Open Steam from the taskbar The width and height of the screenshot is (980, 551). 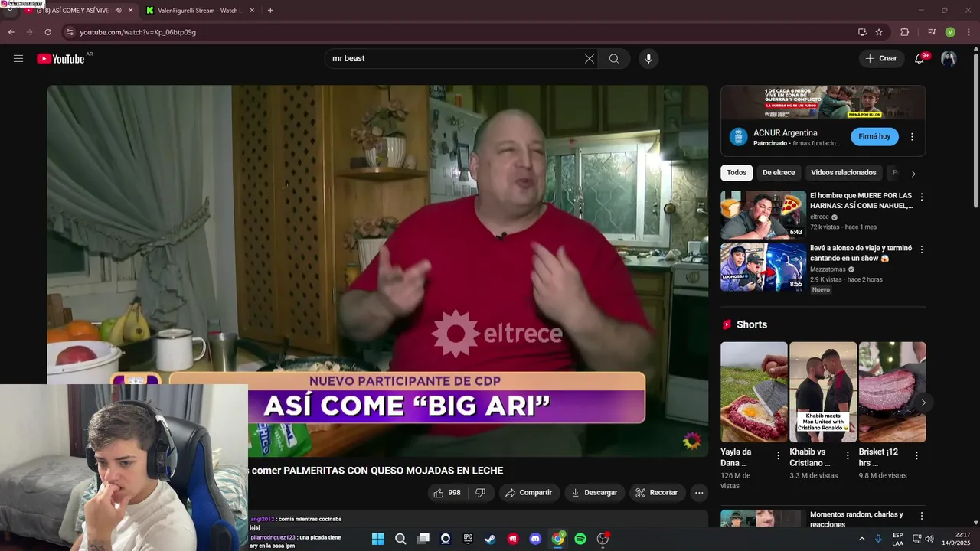[x=490, y=539]
